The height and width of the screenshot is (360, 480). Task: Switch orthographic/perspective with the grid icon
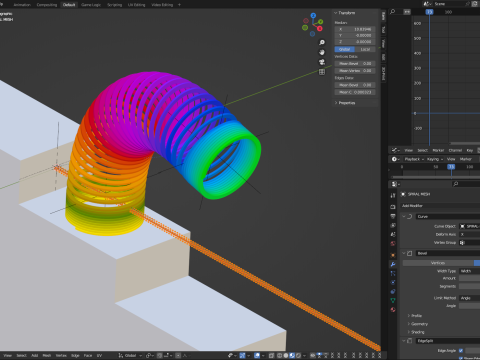pyautogui.click(x=322, y=72)
